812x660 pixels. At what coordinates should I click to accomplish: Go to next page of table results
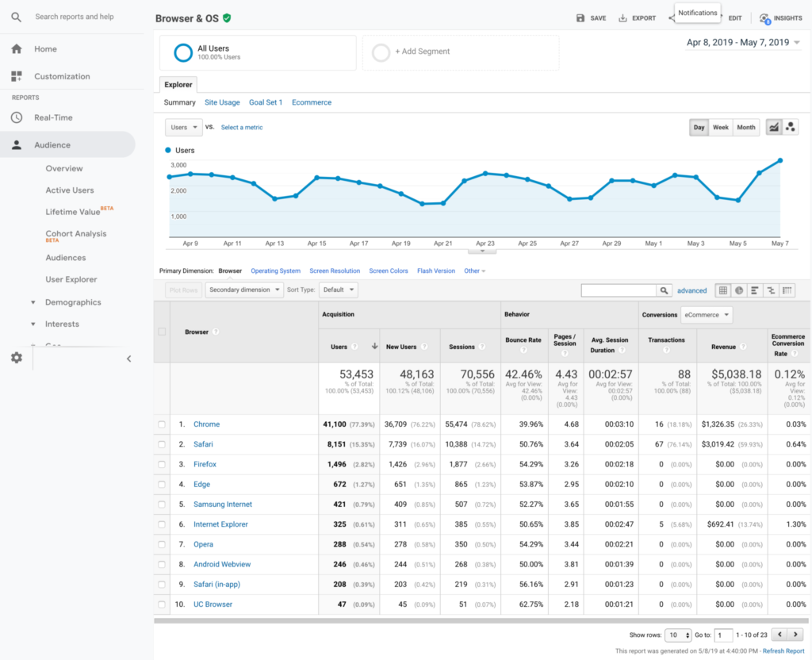(x=795, y=635)
